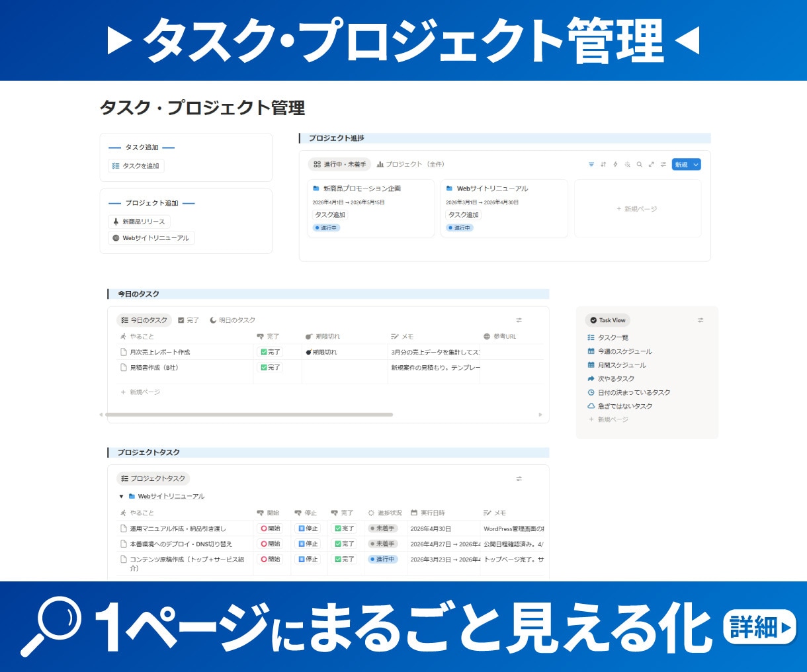Viewport: 807px width, 672px height.
Task: Click 新規ページ row under 今日のタスク table
Action: [141, 392]
